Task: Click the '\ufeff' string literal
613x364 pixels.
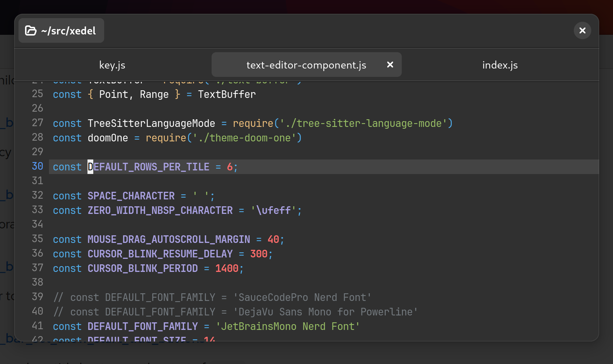Action: [273, 210]
